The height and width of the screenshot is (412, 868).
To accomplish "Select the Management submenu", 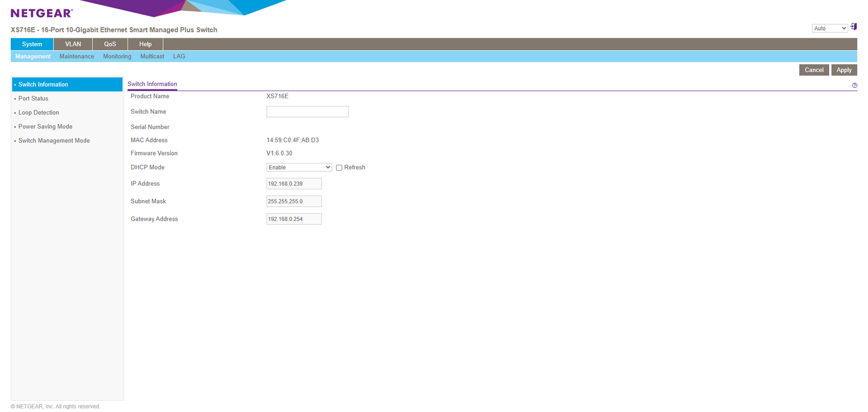I will pyautogui.click(x=33, y=57).
